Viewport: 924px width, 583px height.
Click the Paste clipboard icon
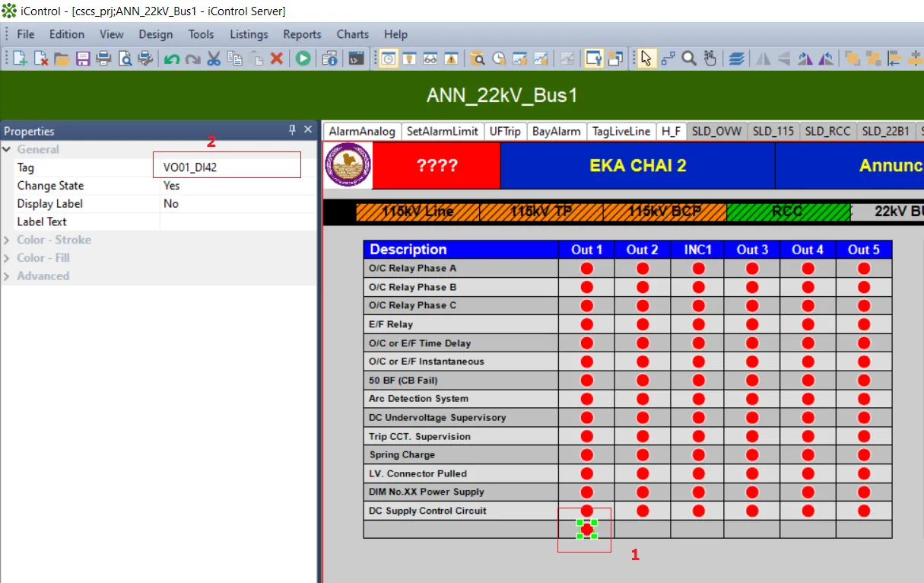(256, 59)
